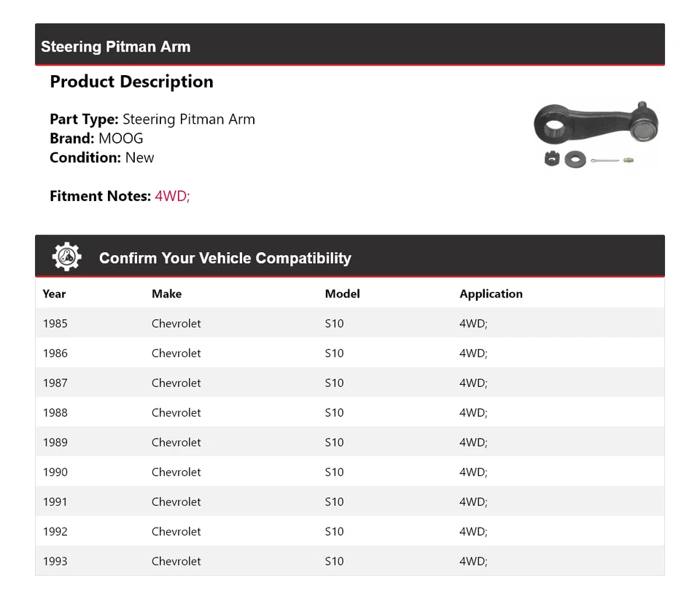Screen dimensions: 700x599
Task: Click the 1989 row S10 model
Action: pos(334,442)
